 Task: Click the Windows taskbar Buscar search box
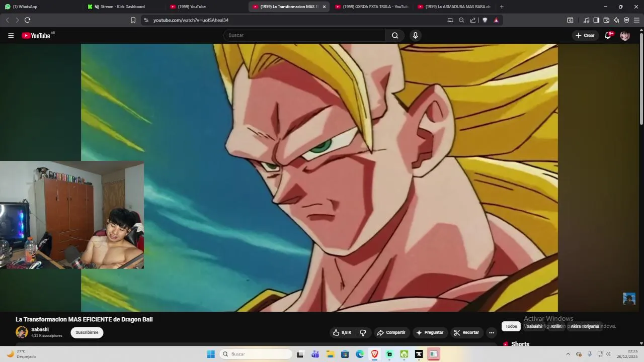click(x=257, y=354)
